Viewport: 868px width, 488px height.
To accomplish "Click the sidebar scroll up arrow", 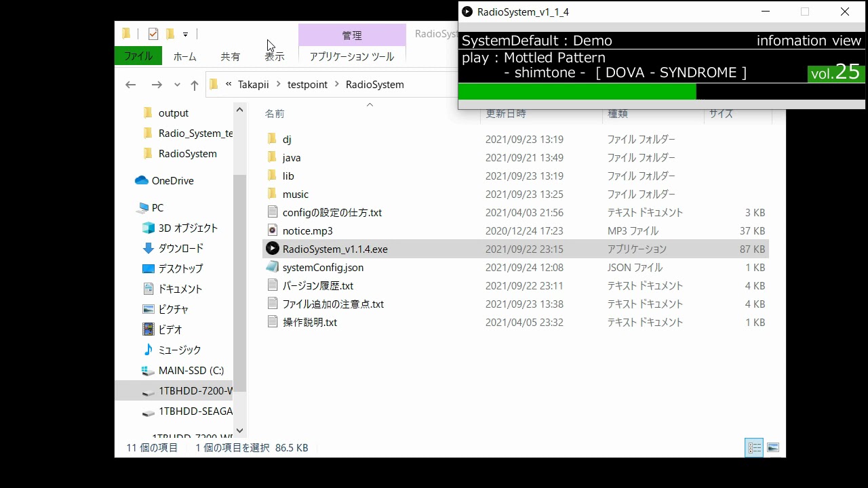I will point(239,109).
